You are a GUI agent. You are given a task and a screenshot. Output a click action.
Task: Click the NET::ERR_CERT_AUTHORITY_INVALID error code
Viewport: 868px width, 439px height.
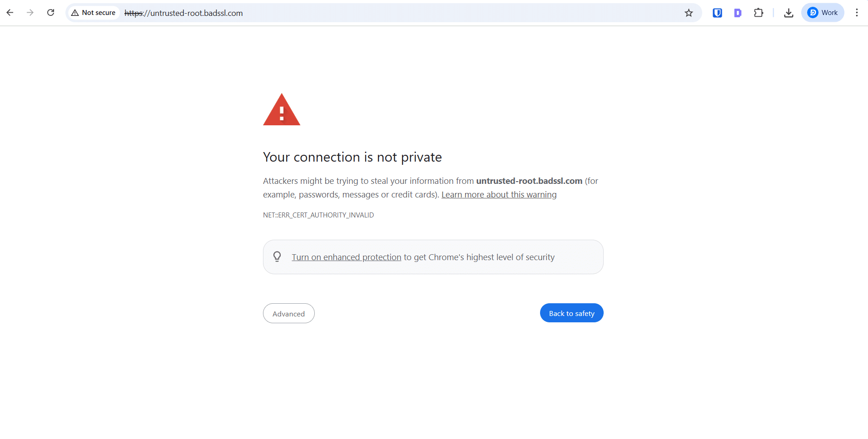[x=318, y=215]
